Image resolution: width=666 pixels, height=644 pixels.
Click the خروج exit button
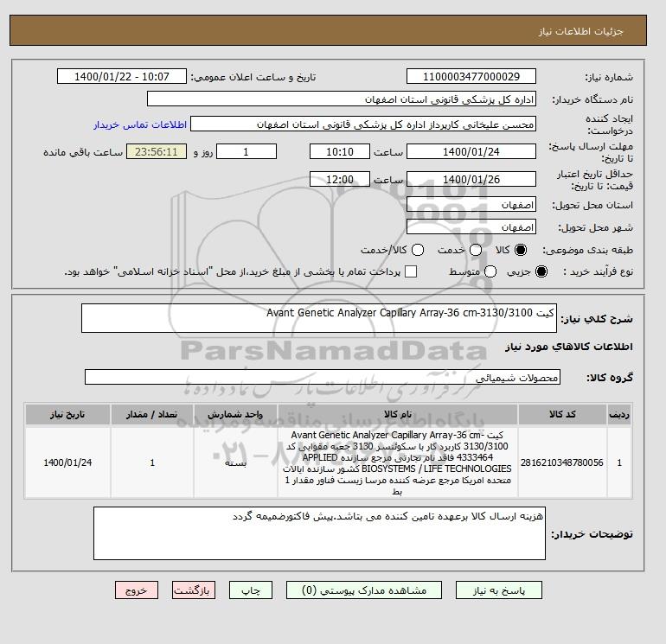(137, 590)
